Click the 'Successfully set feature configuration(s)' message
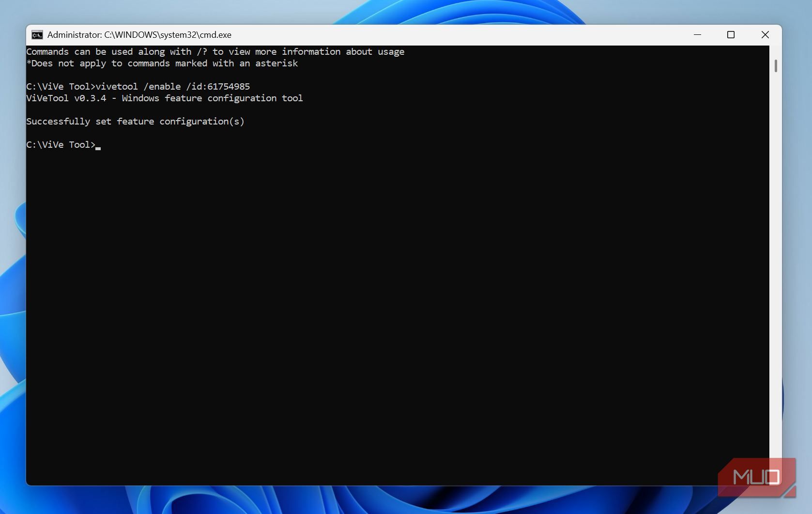The image size is (812, 514). [x=135, y=122]
